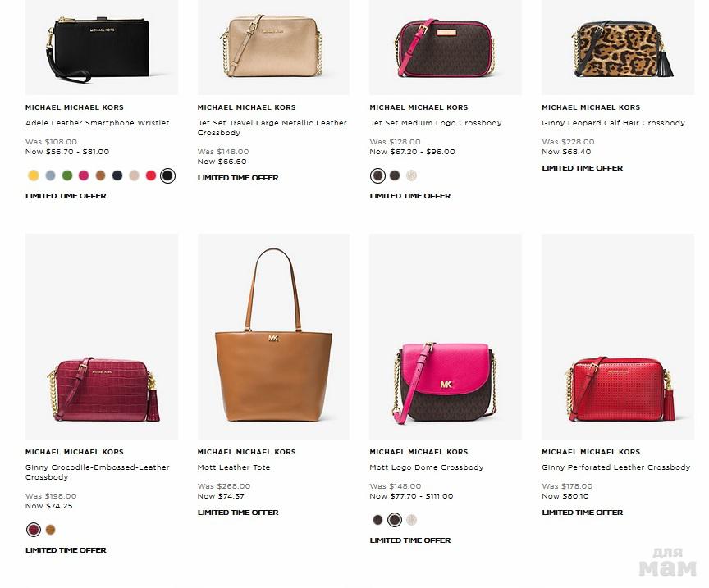Open the Mott Leather Tote product link
This screenshot has width=709, height=588.
[x=234, y=467]
